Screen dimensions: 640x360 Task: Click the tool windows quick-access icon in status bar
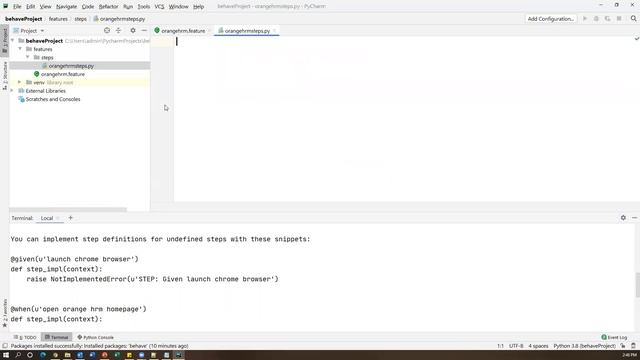click(5, 346)
